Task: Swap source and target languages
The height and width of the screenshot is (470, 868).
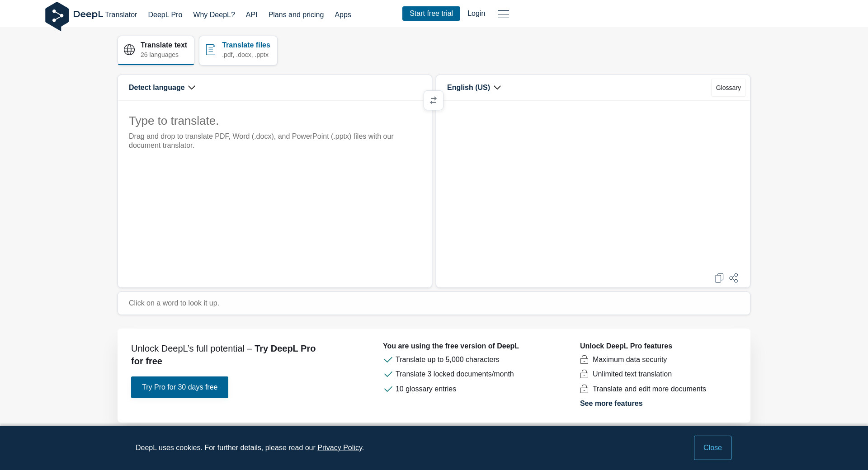Action: coord(433,100)
